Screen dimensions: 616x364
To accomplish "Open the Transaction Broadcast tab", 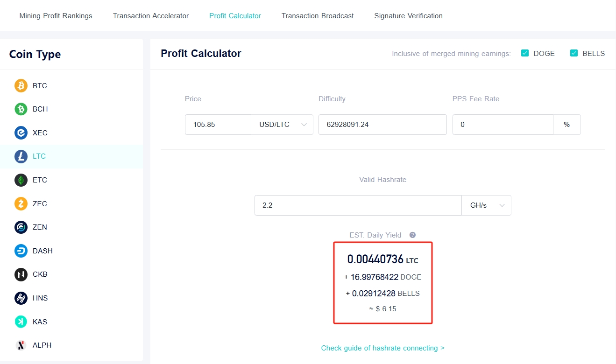I will pyautogui.click(x=318, y=15).
